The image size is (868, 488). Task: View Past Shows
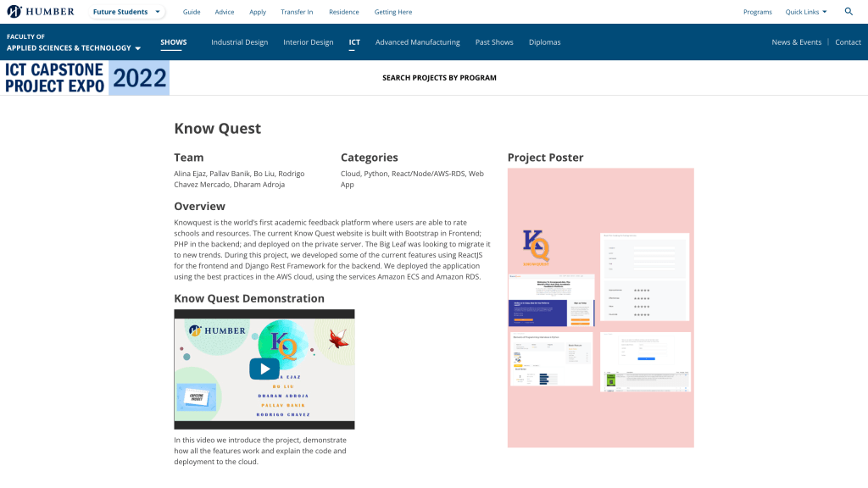click(x=493, y=42)
